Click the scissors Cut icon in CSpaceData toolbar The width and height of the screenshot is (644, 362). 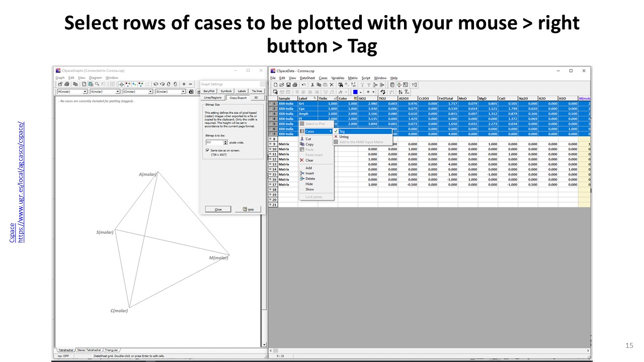pyautogui.click(x=312, y=85)
